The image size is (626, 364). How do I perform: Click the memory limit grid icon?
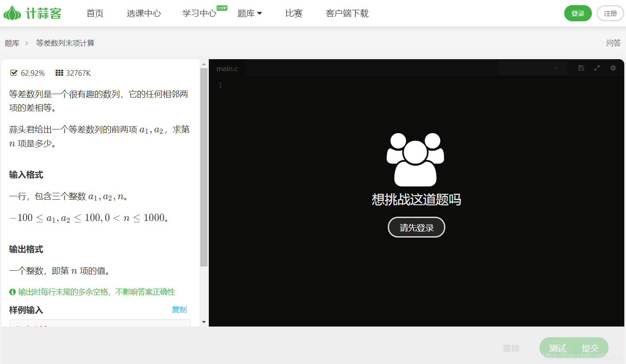click(59, 73)
